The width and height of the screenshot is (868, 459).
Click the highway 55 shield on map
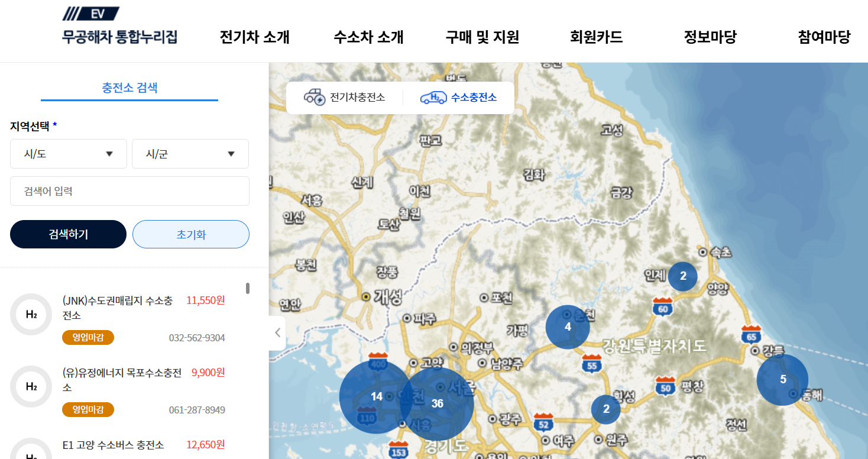point(592,364)
